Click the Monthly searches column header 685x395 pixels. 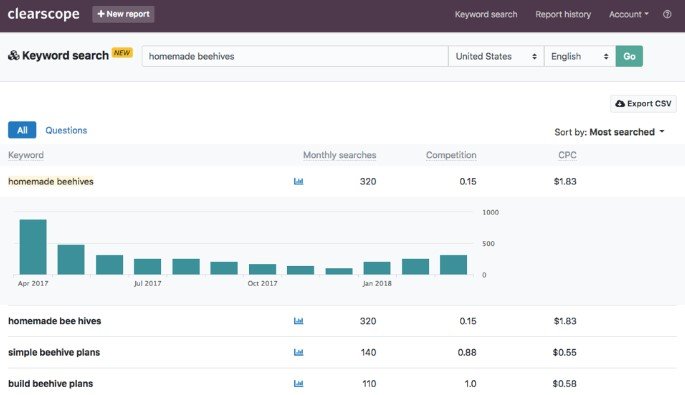coord(339,155)
